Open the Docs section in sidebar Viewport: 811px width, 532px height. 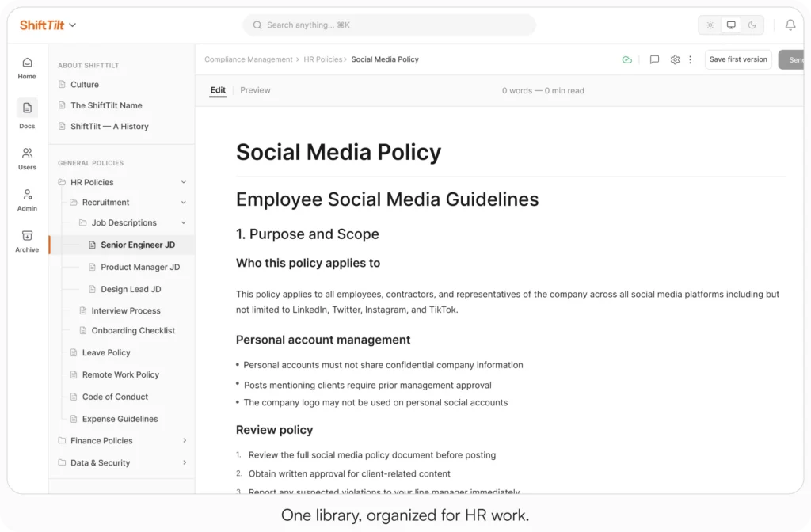[x=27, y=114]
